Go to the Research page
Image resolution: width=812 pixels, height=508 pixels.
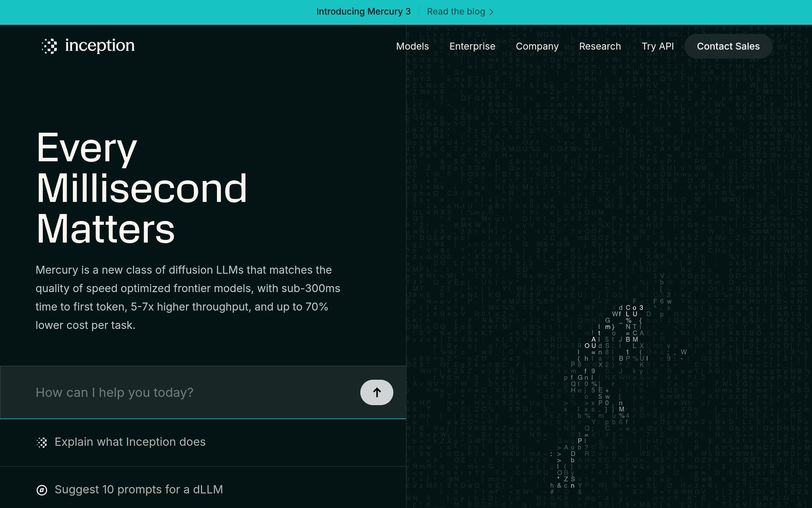pos(600,46)
